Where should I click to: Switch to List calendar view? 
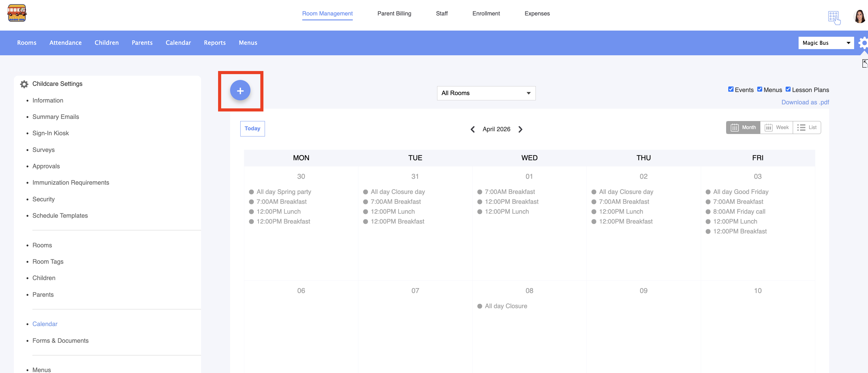807,128
